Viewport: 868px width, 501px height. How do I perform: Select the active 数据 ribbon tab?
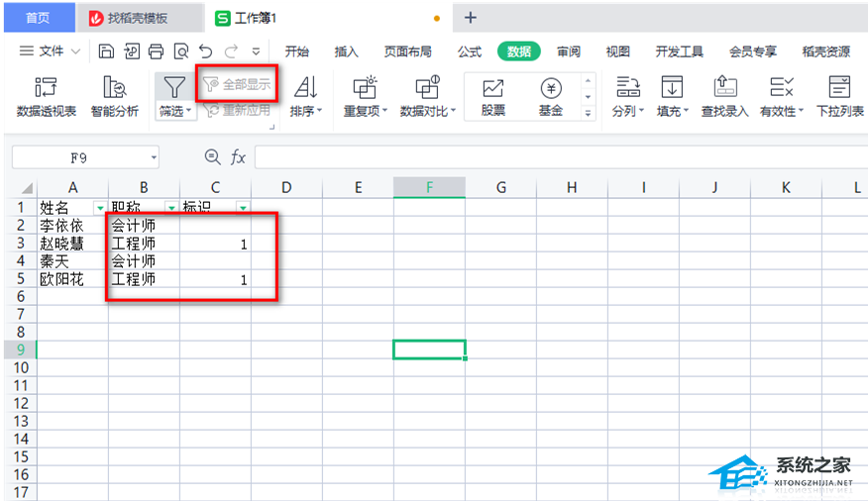(x=518, y=51)
